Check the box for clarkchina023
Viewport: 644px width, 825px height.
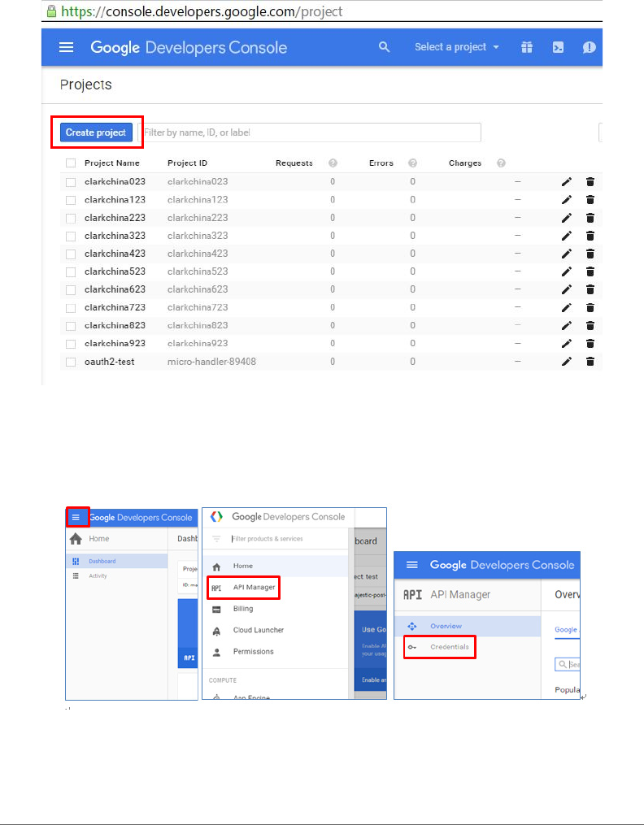(71, 182)
